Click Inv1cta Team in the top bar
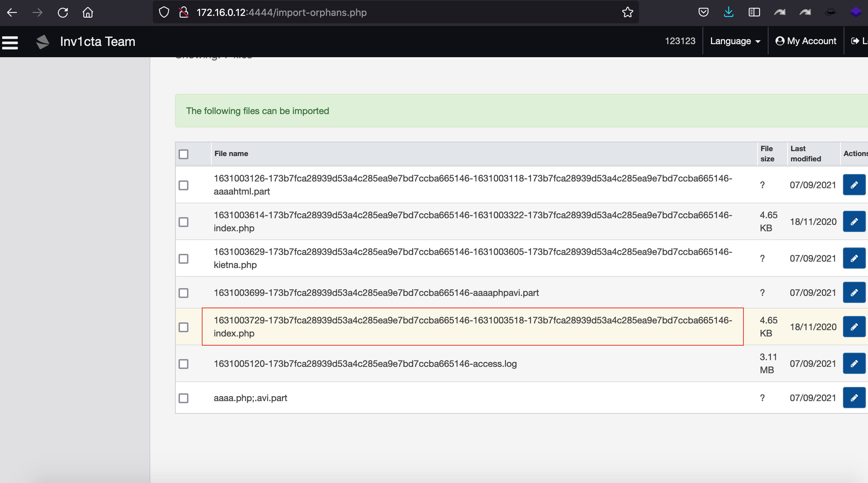This screenshot has width=868, height=483. click(98, 42)
